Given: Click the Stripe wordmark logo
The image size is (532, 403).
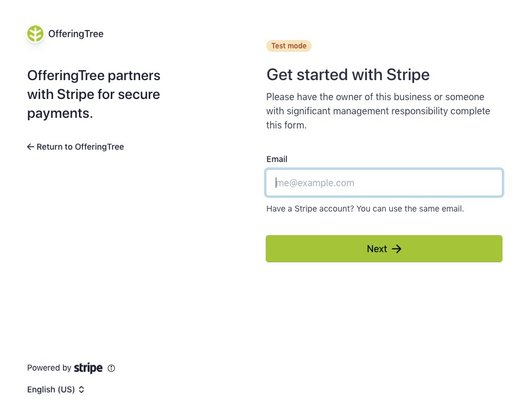Looking at the screenshot, I should 88,368.
